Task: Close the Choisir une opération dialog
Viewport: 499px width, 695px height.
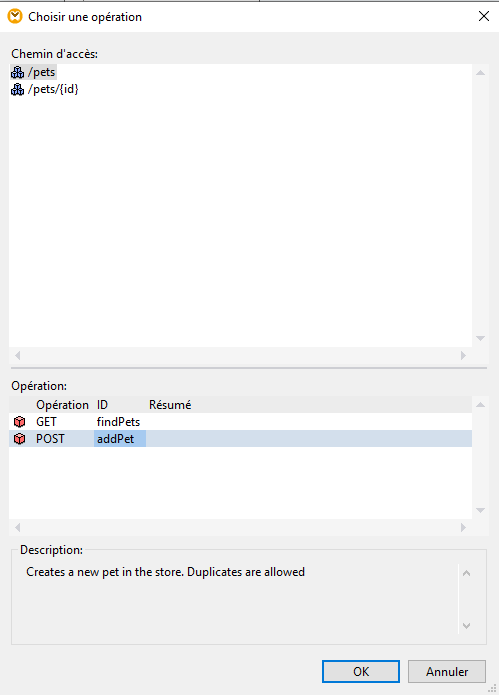Action: (x=484, y=16)
